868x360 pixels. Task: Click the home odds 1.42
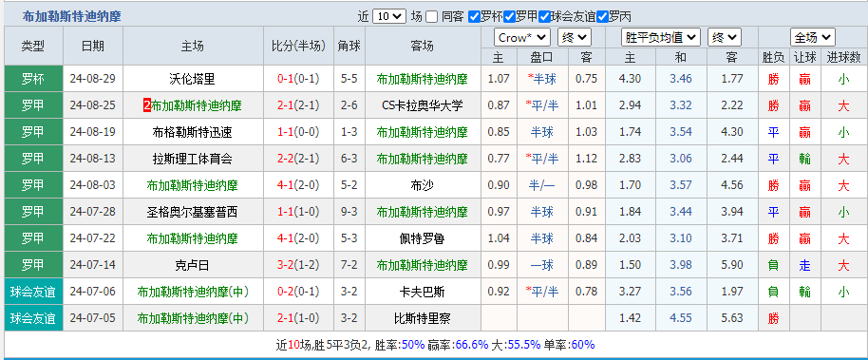tap(630, 318)
